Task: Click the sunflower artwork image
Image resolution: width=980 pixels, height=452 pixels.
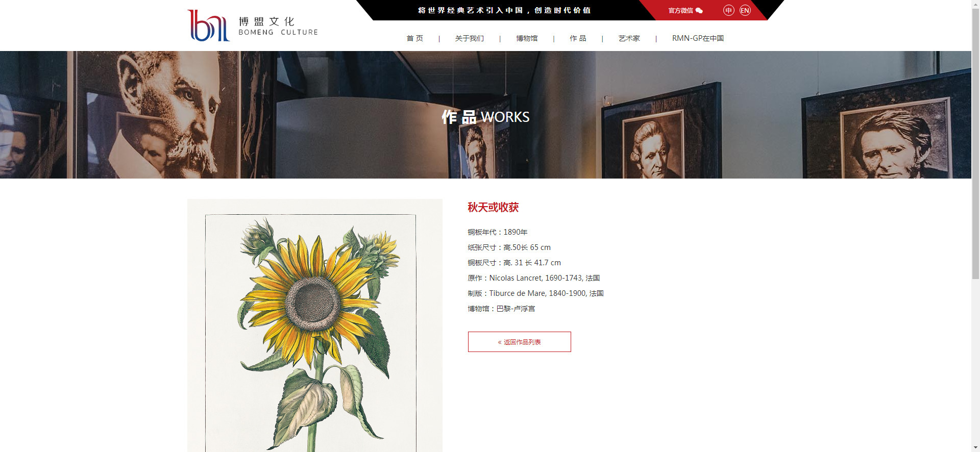Action: [314, 325]
